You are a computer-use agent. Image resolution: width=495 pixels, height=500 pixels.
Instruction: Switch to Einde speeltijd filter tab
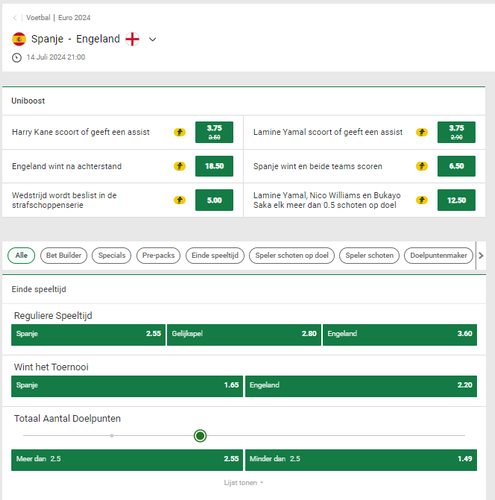(x=215, y=256)
